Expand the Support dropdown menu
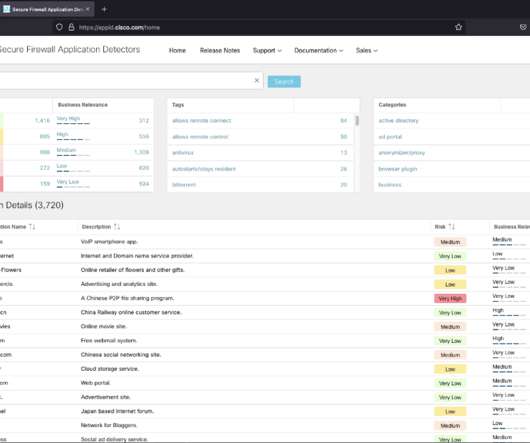 pyautogui.click(x=267, y=50)
